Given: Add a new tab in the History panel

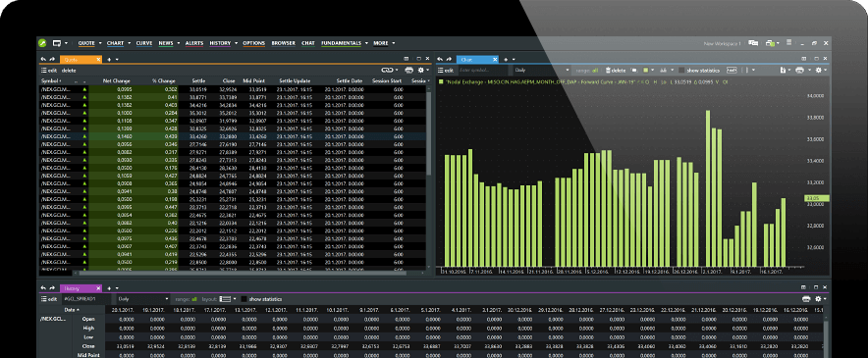Looking at the screenshot, I should pos(109,288).
